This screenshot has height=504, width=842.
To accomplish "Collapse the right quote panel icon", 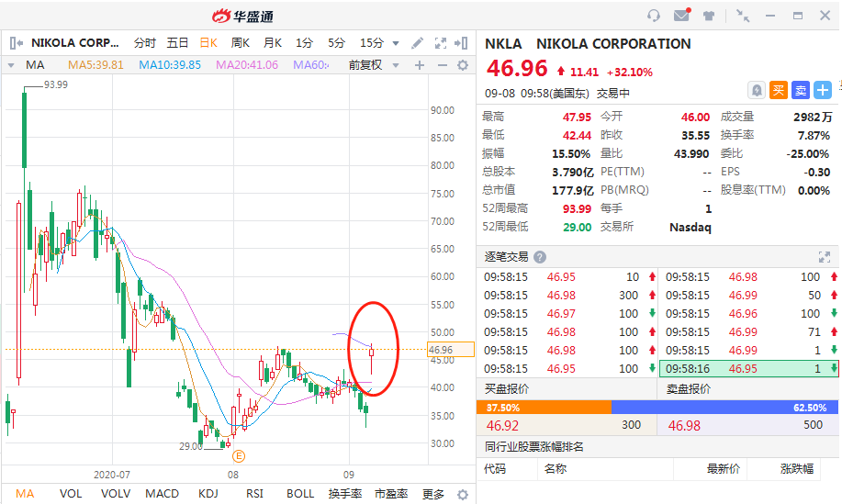I will pyautogui.click(x=461, y=43).
